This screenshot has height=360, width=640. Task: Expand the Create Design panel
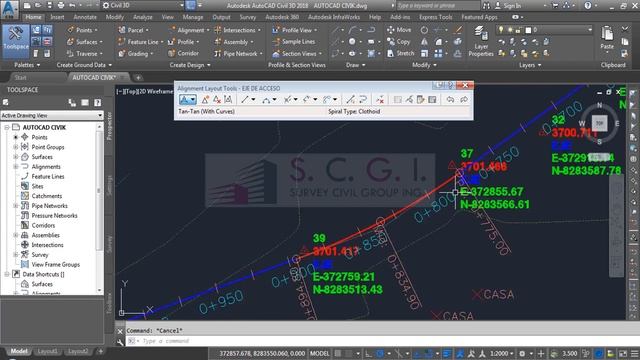(190, 65)
